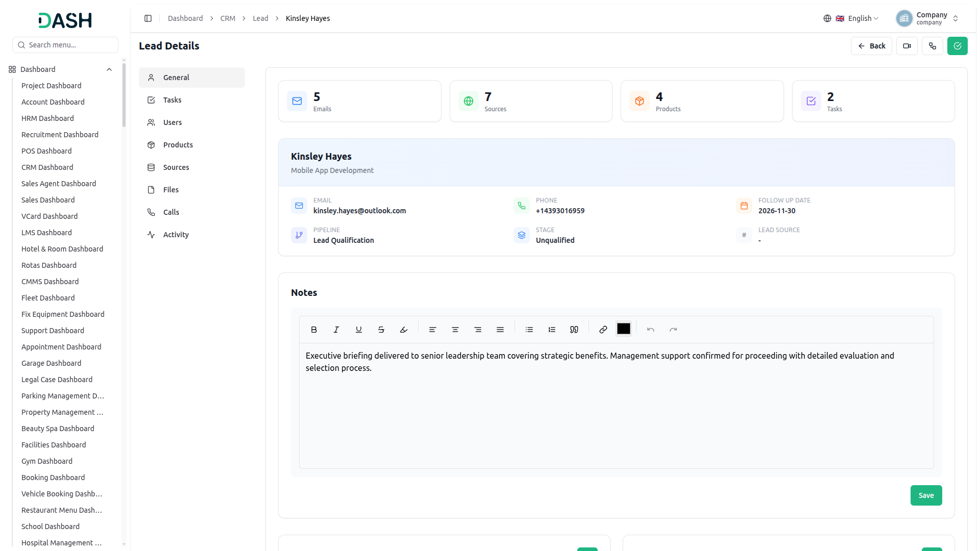The width and height of the screenshot is (980, 551).
Task: Justify the note text
Action: tap(500, 330)
